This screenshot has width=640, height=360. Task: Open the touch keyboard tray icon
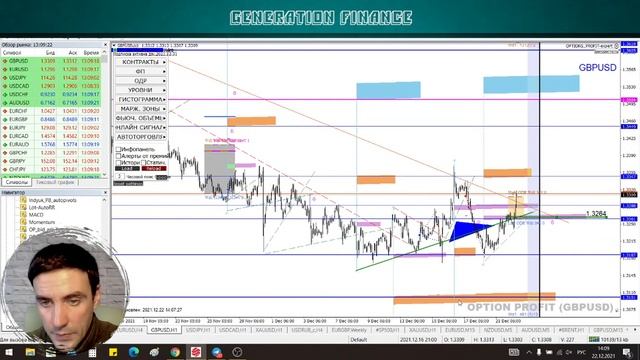514,352
